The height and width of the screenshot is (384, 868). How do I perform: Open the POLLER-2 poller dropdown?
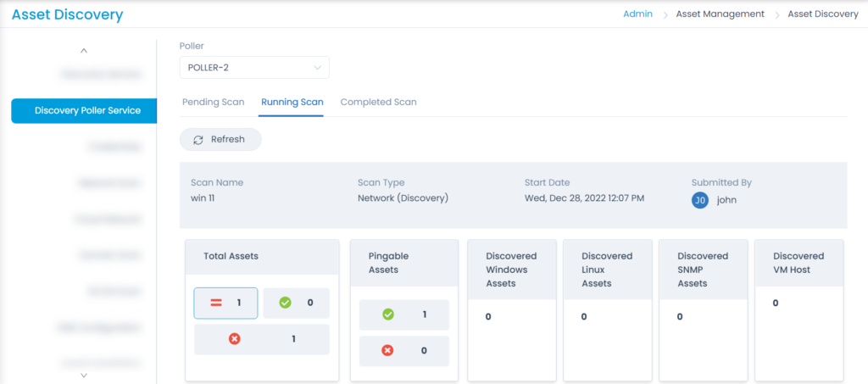[x=254, y=68]
